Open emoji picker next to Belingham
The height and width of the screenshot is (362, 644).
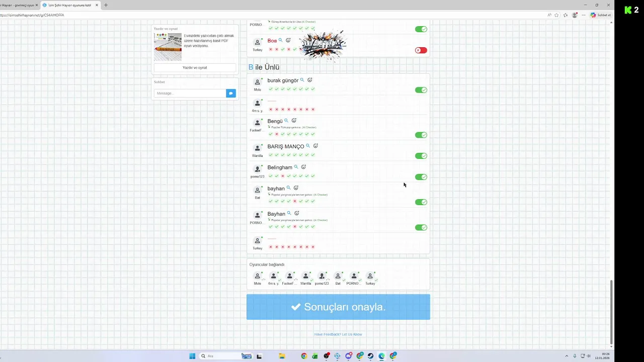pyautogui.click(x=303, y=167)
